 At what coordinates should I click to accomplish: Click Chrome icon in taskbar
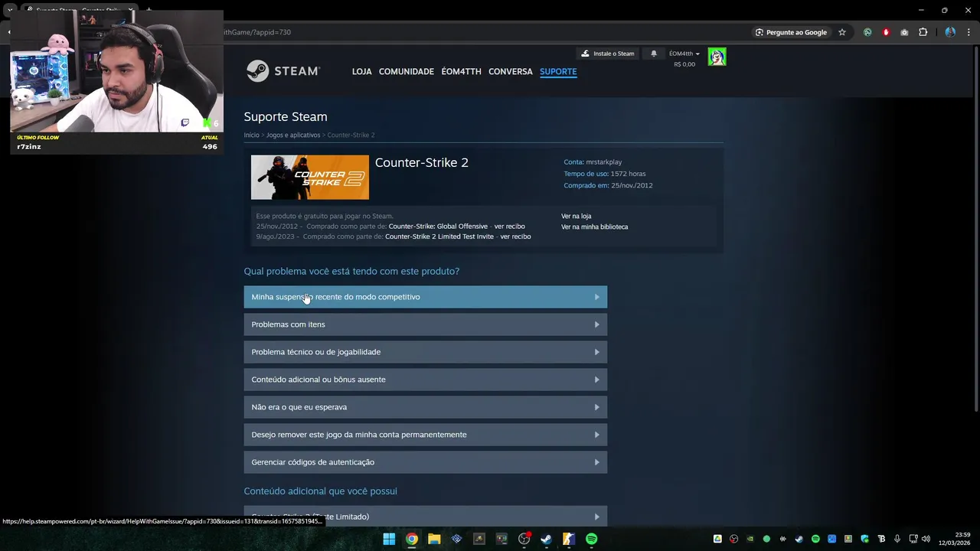[x=412, y=539]
